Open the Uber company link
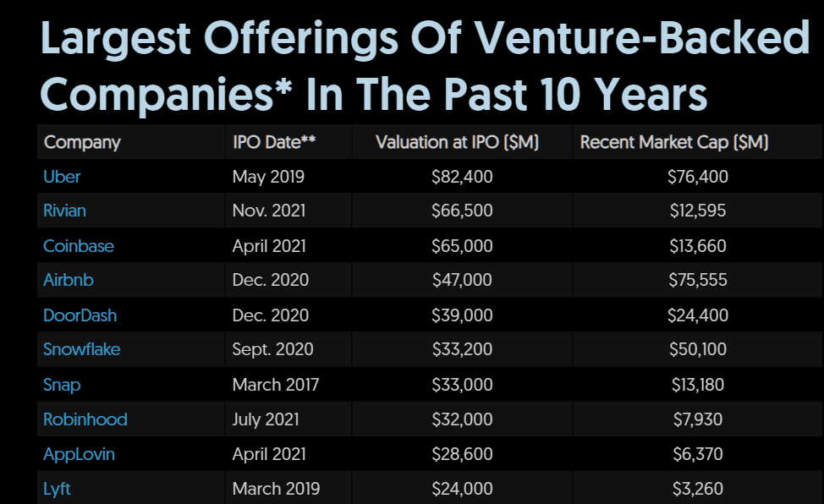The image size is (824, 504). pyautogui.click(x=62, y=177)
